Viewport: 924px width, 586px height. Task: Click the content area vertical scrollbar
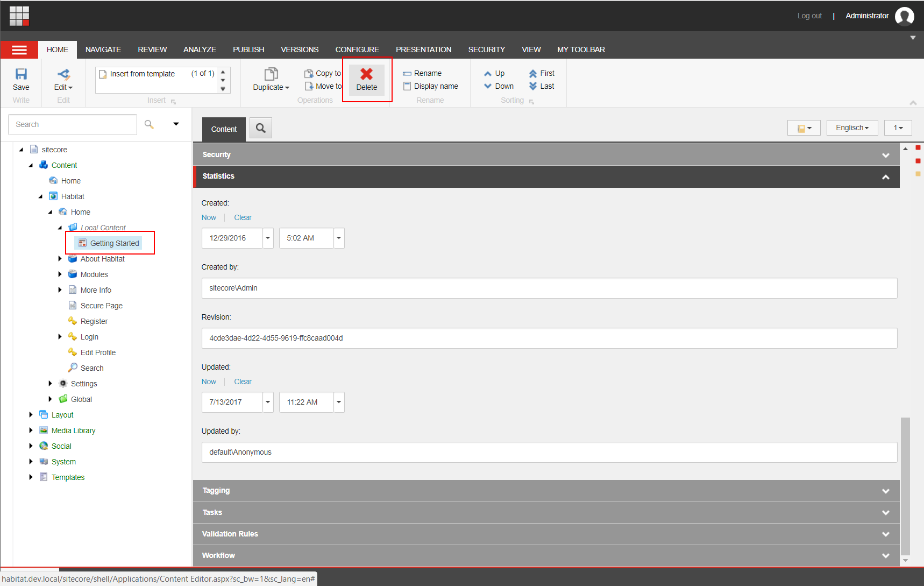(x=905, y=486)
